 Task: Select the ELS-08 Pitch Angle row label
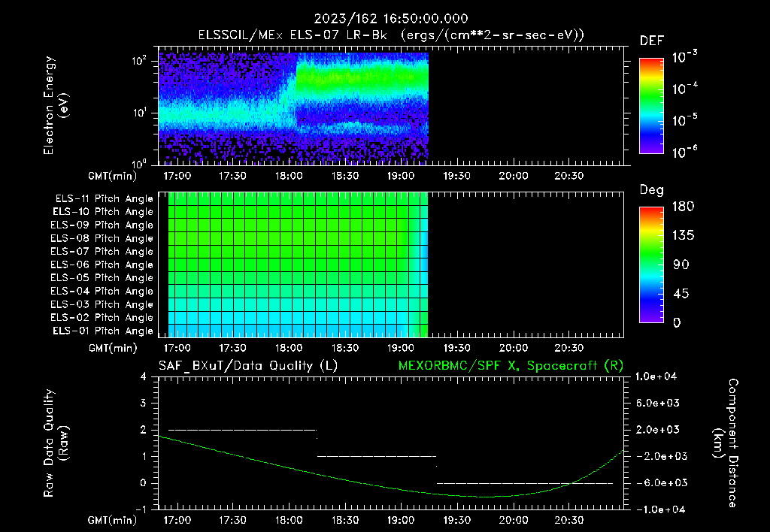click(102, 238)
